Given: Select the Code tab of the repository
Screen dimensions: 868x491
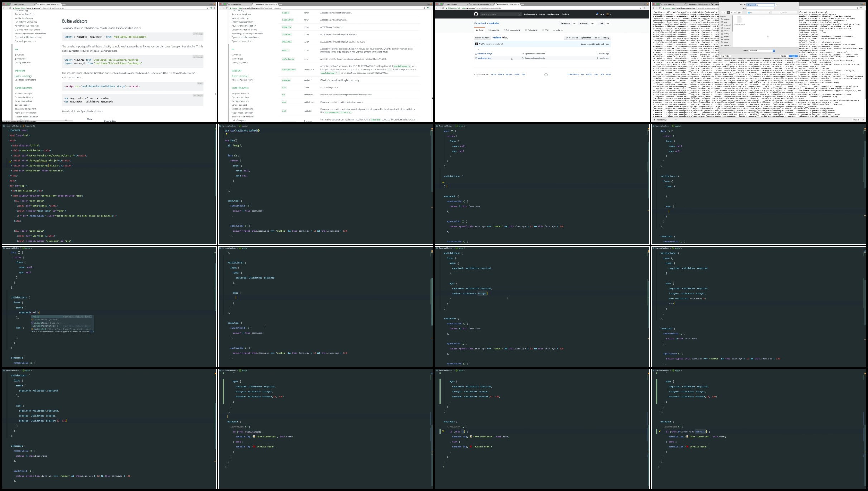Looking at the screenshot, I should click(480, 30).
